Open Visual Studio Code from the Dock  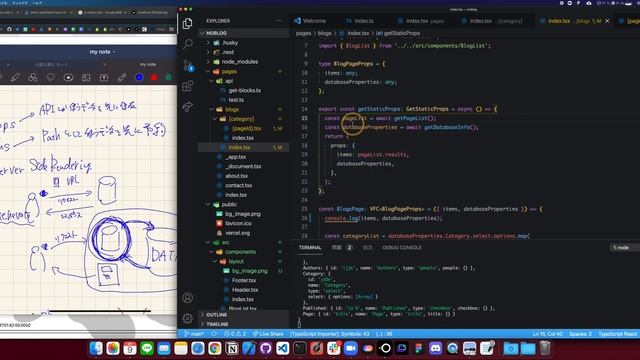(282, 348)
